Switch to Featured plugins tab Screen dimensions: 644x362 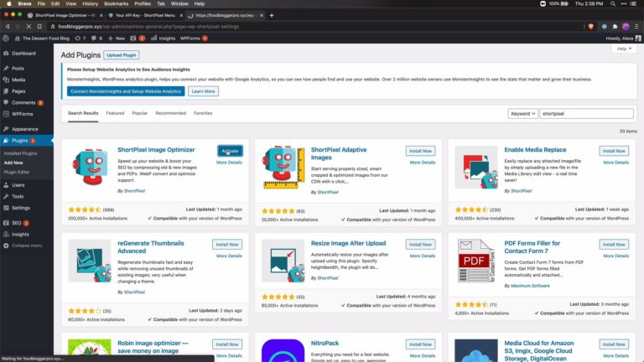(115, 113)
